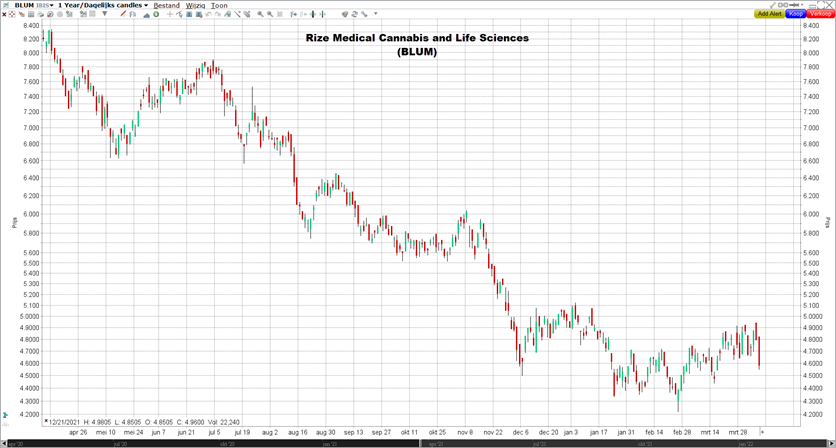Viewport: 836px width, 448px height.
Task: Click the 'jul 5' date label
Action: pos(214,432)
